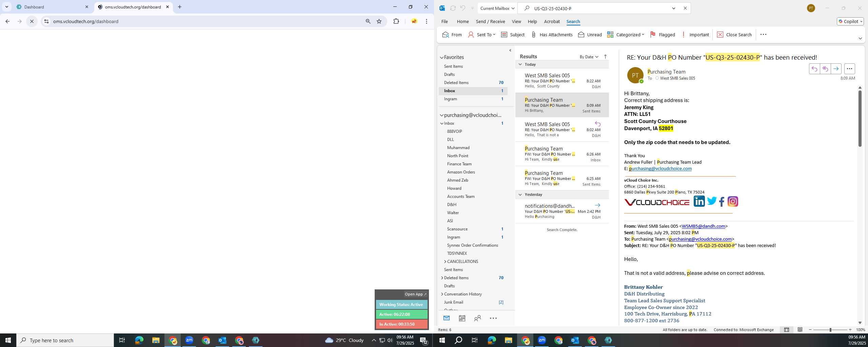This screenshot has width=868, height=347.
Task: Click the Facebook icon in the signature
Action: [x=722, y=202]
